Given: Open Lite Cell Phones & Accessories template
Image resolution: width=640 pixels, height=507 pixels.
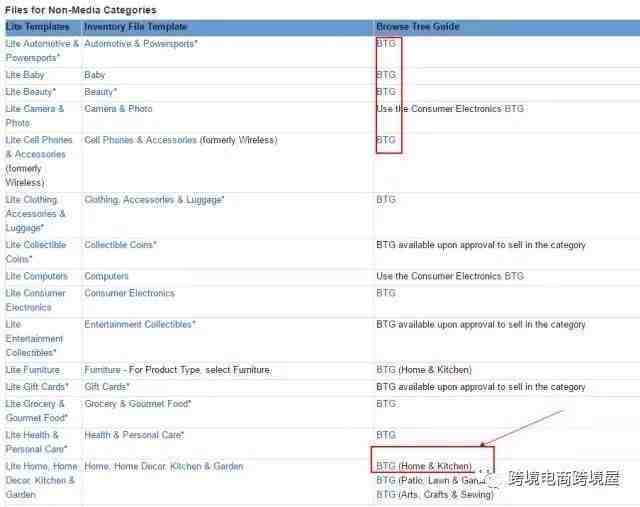Looking at the screenshot, I should (39, 161).
